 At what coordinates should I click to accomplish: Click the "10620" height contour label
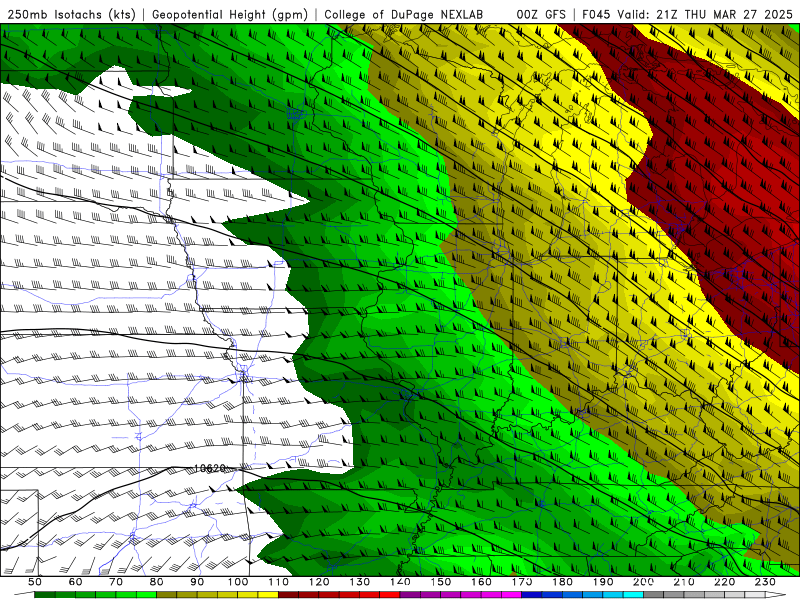point(209,468)
